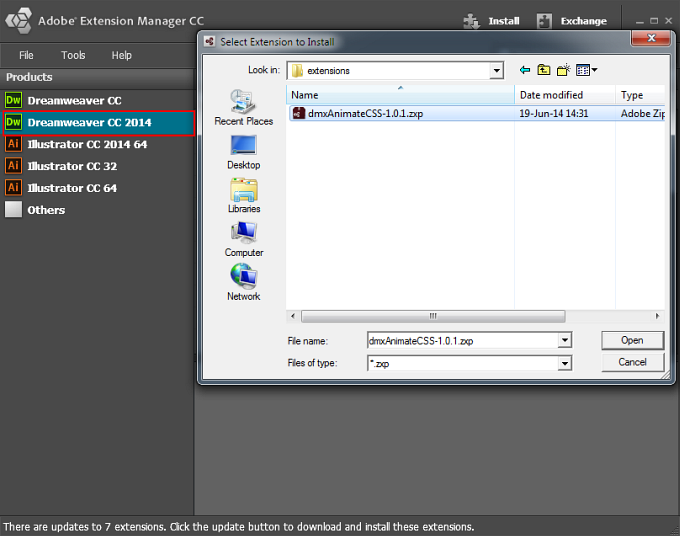Open the Tools menu

click(73, 55)
